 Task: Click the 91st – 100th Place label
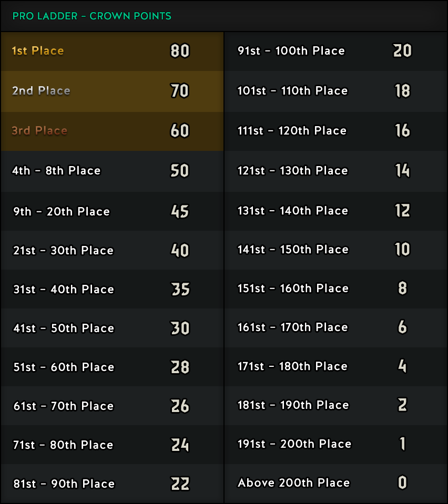[291, 51]
